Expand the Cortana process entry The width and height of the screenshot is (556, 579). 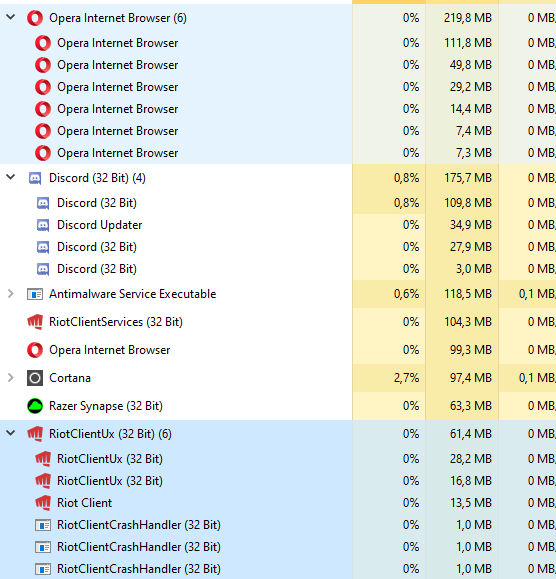(11, 378)
